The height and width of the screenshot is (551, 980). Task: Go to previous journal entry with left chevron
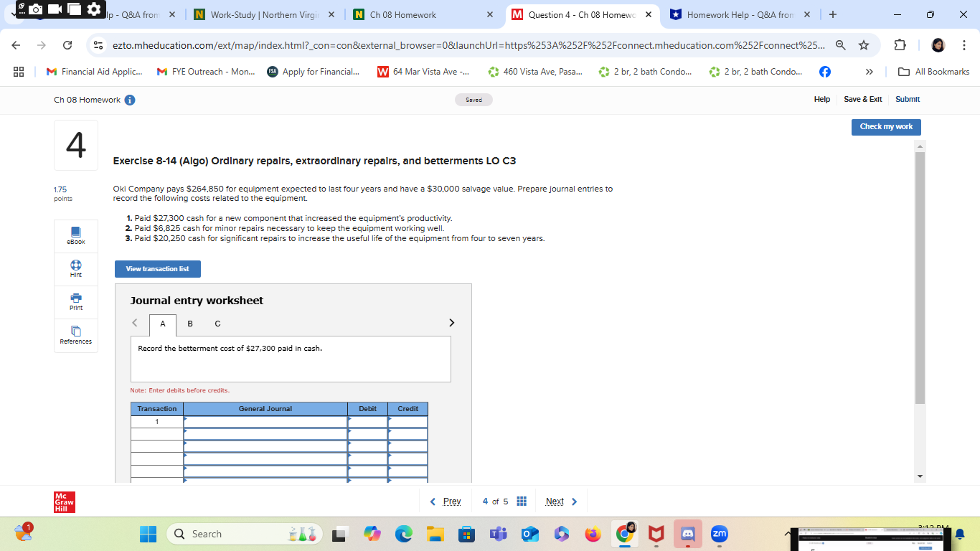(x=135, y=323)
